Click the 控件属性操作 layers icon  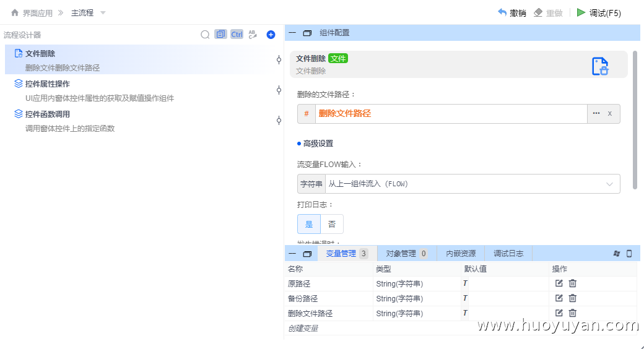[x=18, y=84]
